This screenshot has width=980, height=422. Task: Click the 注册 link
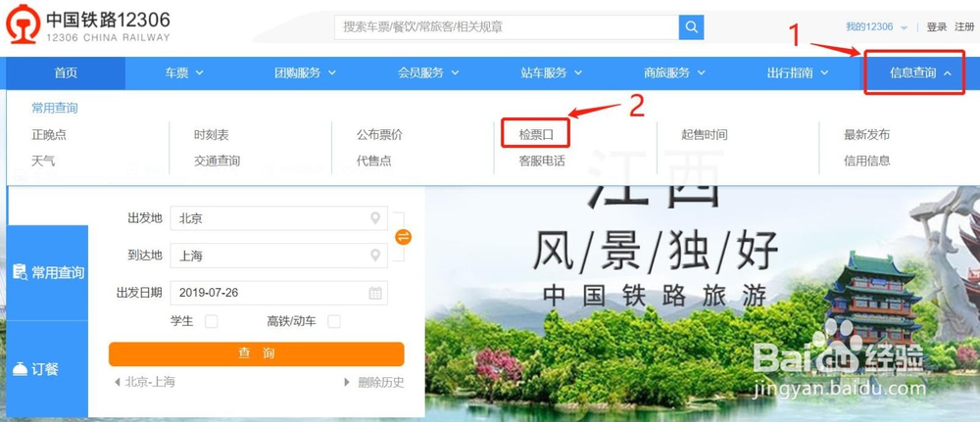963,26
